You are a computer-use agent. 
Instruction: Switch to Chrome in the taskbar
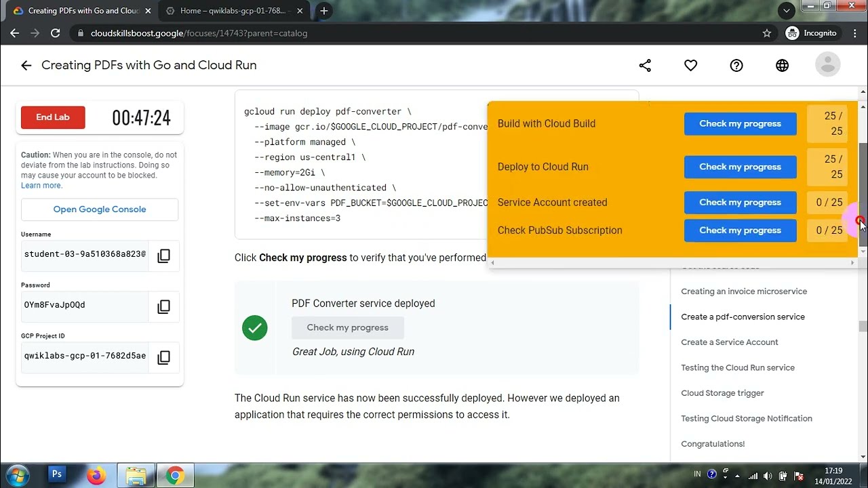pos(175,476)
